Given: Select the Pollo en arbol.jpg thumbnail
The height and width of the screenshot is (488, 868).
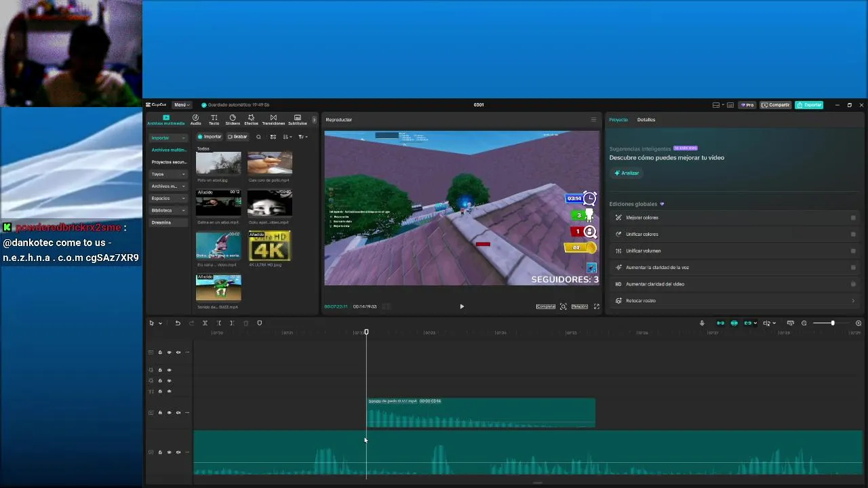Looking at the screenshot, I should [218, 163].
